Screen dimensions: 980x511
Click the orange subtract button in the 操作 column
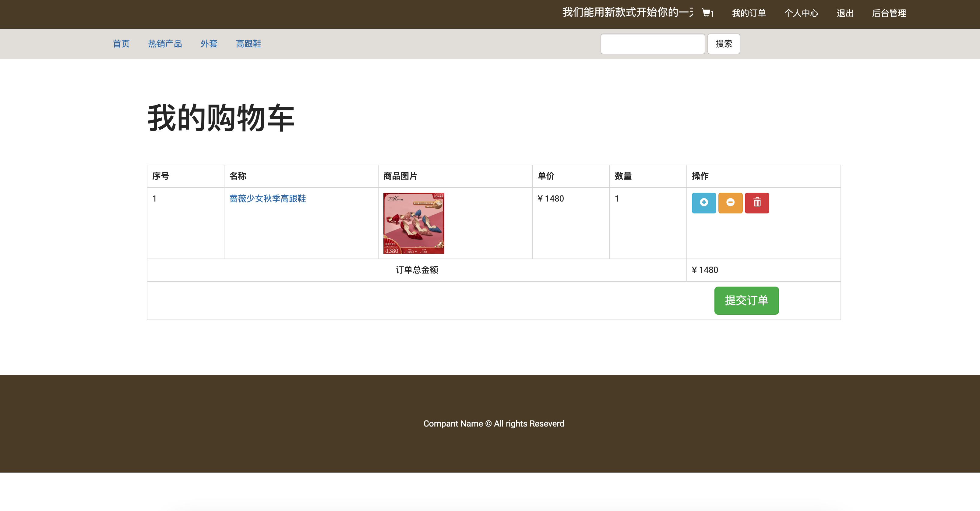(x=730, y=202)
